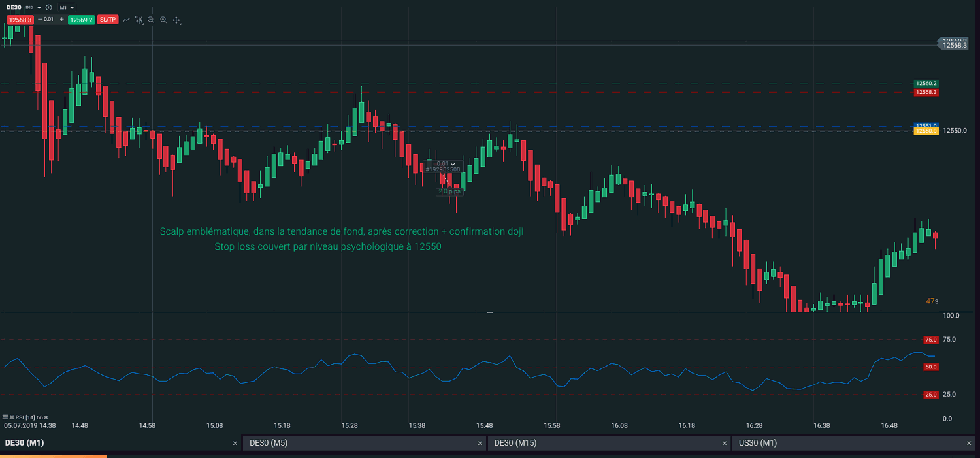Increase volume with the plus button
Image resolution: width=980 pixels, height=458 pixels.
pyautogui.click(x=62, y=20)
